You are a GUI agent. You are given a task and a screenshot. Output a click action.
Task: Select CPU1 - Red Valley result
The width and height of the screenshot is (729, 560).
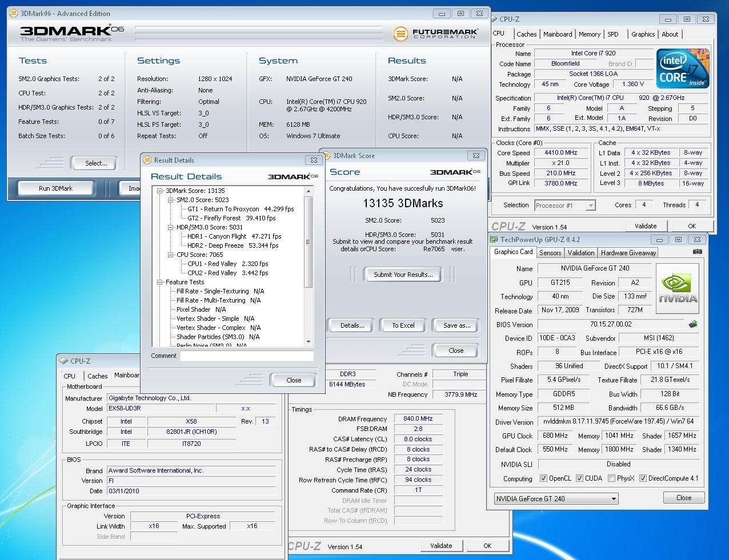point(227,264)
